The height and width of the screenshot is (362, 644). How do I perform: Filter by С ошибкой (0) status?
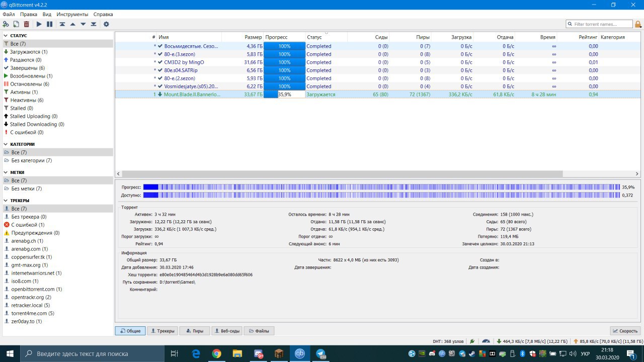pos(57,132)
